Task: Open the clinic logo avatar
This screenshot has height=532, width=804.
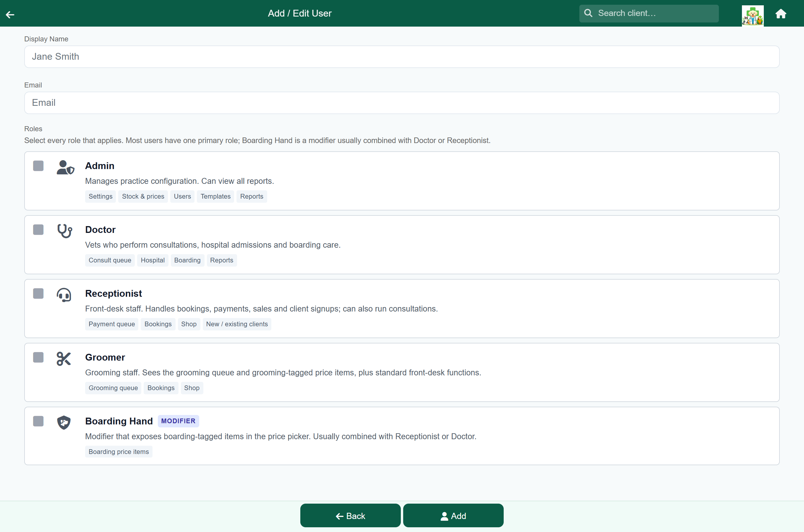Action: pos(753,15)
